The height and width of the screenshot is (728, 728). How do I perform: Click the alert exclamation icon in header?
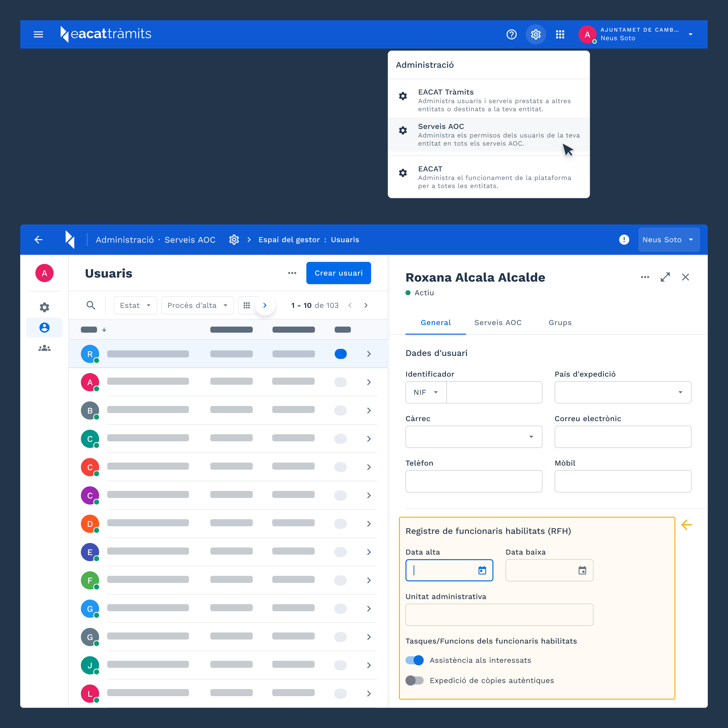pos(624,240)
